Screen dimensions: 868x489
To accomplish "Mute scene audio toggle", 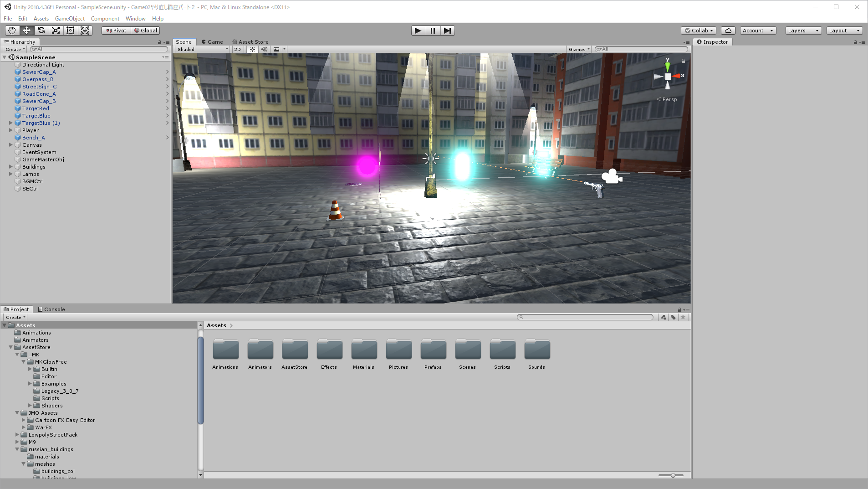I will [264, 49].
